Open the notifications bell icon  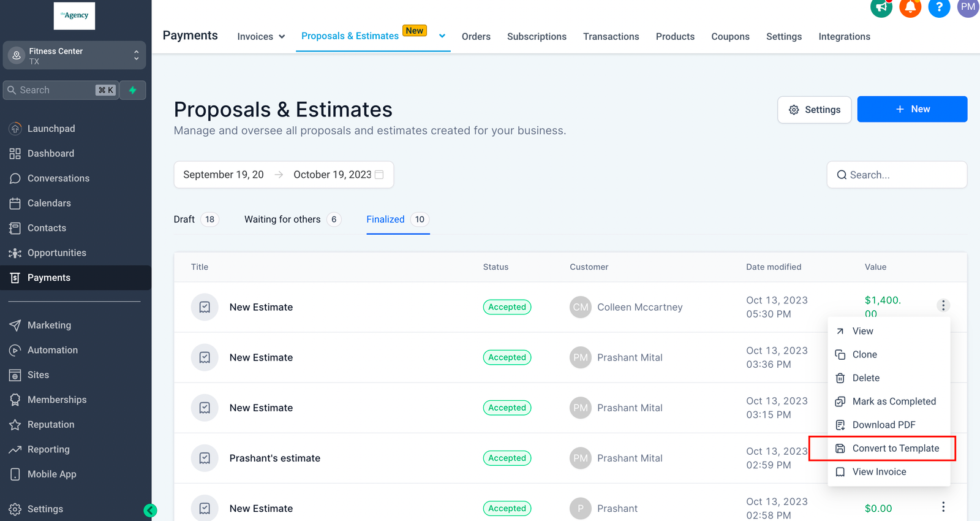[910, 7]
